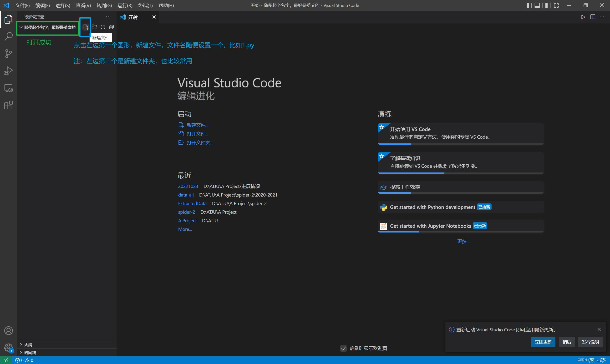This screenshot has width=610, height=364.
Task: Click the New File icon in explorer
Action: (x=86, y=27)
